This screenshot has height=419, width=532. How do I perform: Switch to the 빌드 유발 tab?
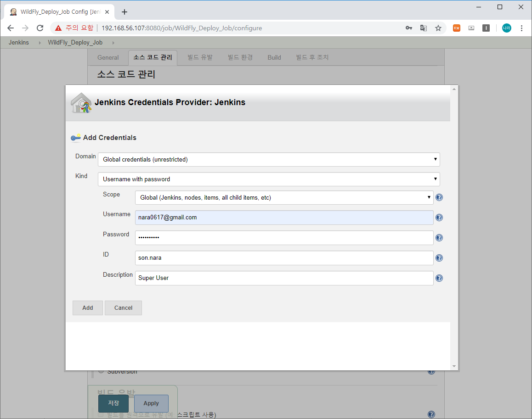pyautogui.click(x=200, y=58)
